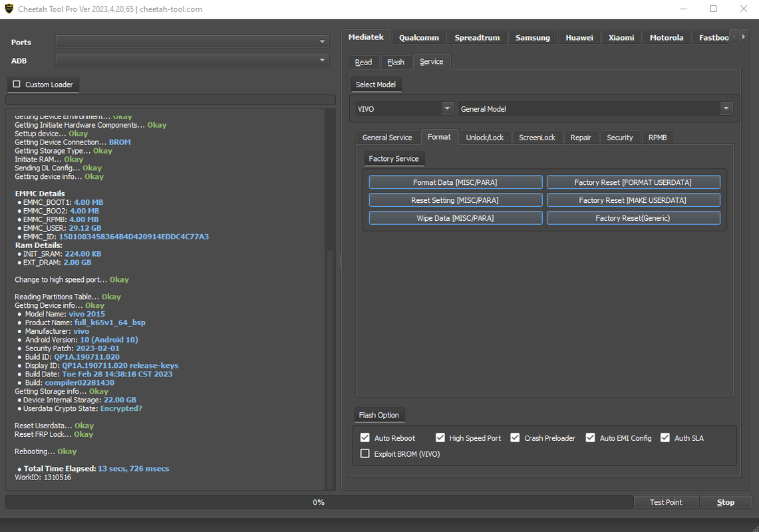This screenshot has height=532, width=759.
Task: Switch to the Unlock/Lock tab
Action: coord(484,138)
